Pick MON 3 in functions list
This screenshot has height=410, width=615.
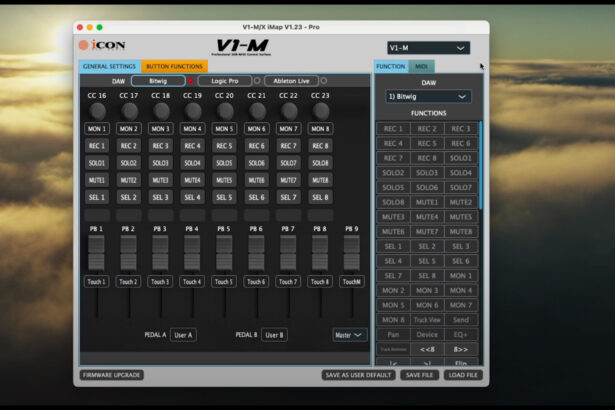coord(427,290)
